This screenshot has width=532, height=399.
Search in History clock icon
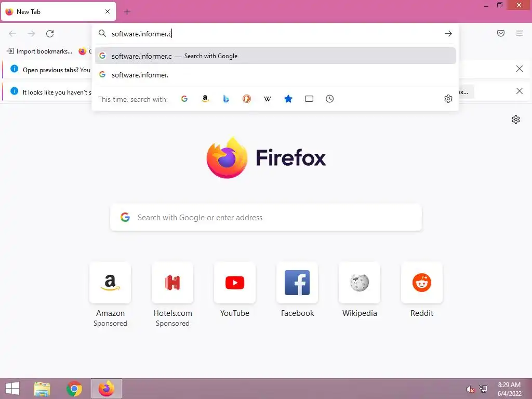point(330,99)
